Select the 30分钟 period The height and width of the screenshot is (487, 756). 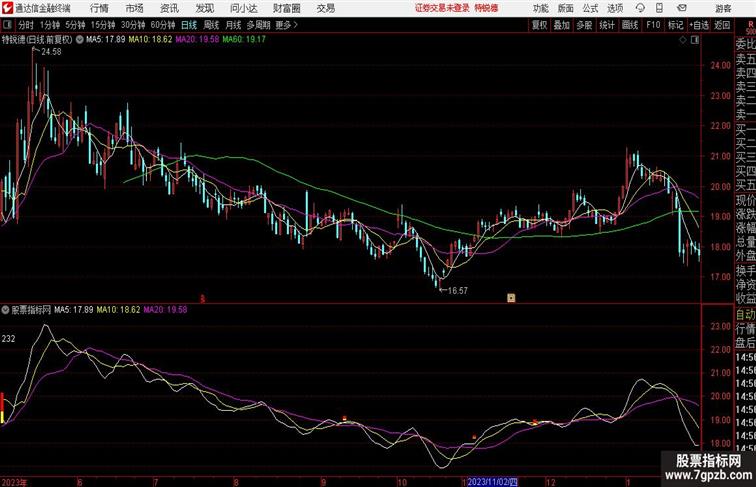(x=133, y=25)
